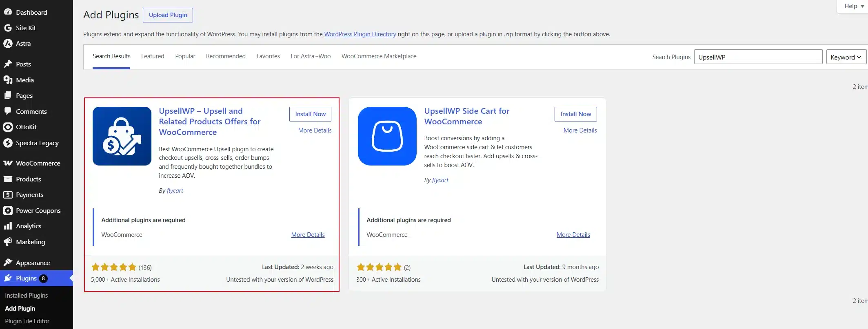The image size is (868, 329).
Task: Open Plugin File Editor submenu item
Action: (27, 321)
